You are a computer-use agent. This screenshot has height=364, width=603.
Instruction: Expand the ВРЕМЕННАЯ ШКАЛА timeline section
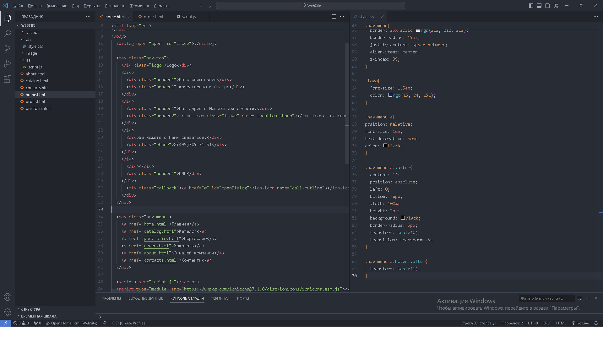(x=55, y=316)
